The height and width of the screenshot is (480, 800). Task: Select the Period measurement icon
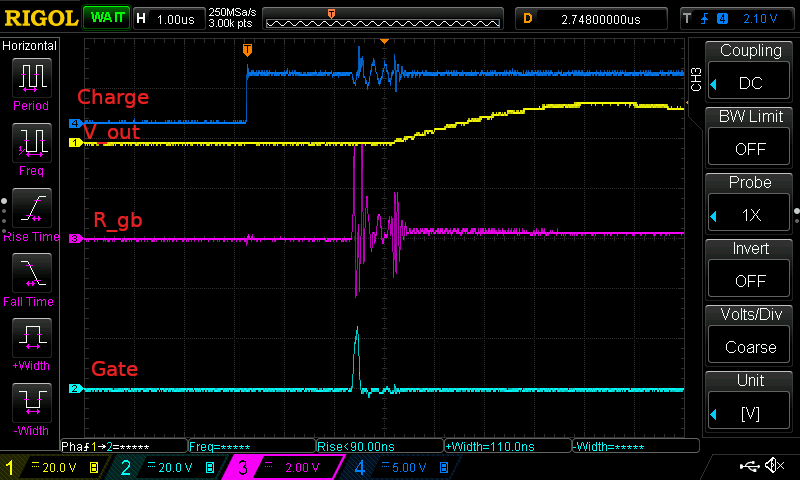click(32, 78)
